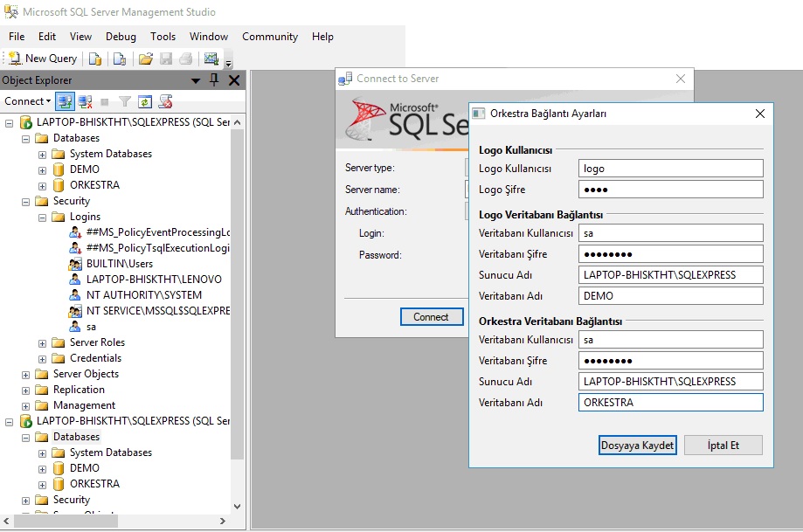This screenshot has height=532, width=803.
Task: Click the sa login icon
Action: pyautogui.click(x=75, y=327)
